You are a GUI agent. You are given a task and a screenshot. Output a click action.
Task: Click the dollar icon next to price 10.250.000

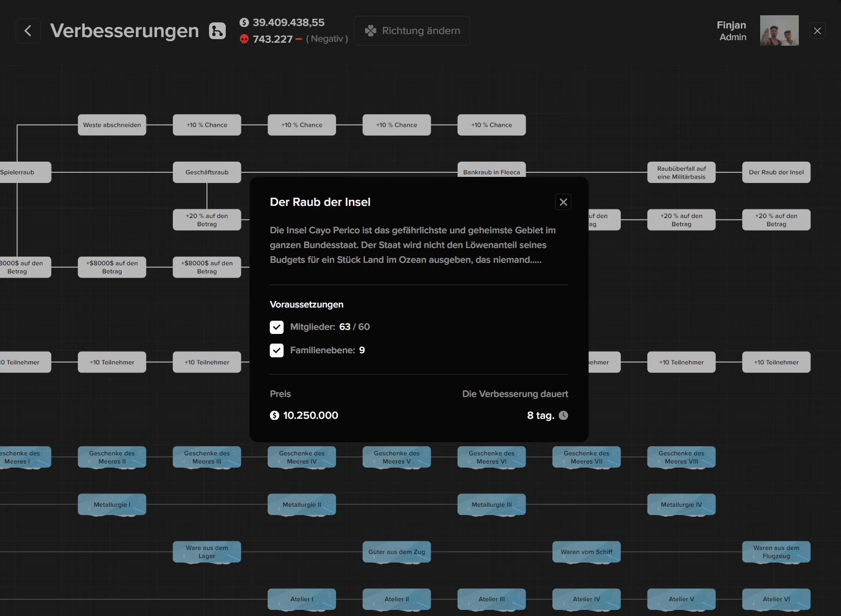275,415
